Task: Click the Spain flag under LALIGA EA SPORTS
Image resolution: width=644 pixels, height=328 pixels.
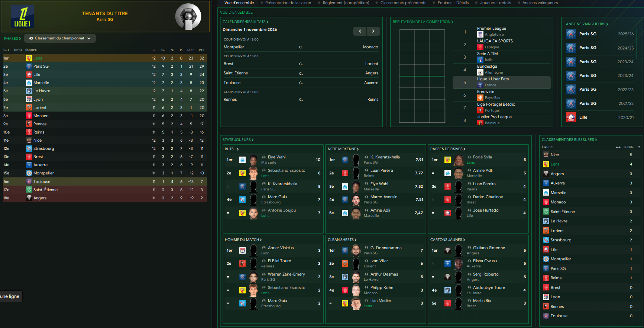Action: (x=480, y=47)
